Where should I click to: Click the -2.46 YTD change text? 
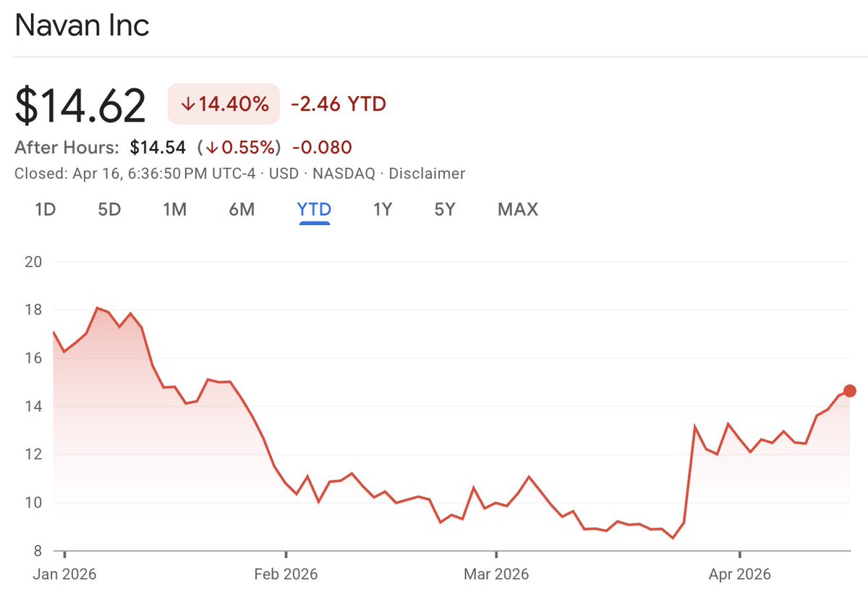click(339, 104)
